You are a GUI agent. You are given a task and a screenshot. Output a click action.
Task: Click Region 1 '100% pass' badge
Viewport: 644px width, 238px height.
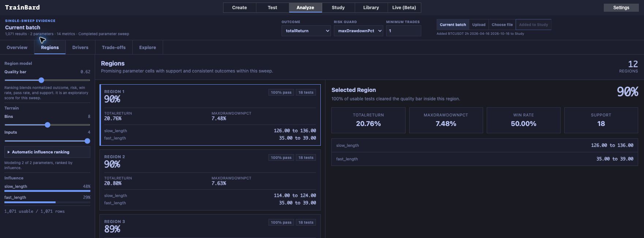tap(281, 93)
